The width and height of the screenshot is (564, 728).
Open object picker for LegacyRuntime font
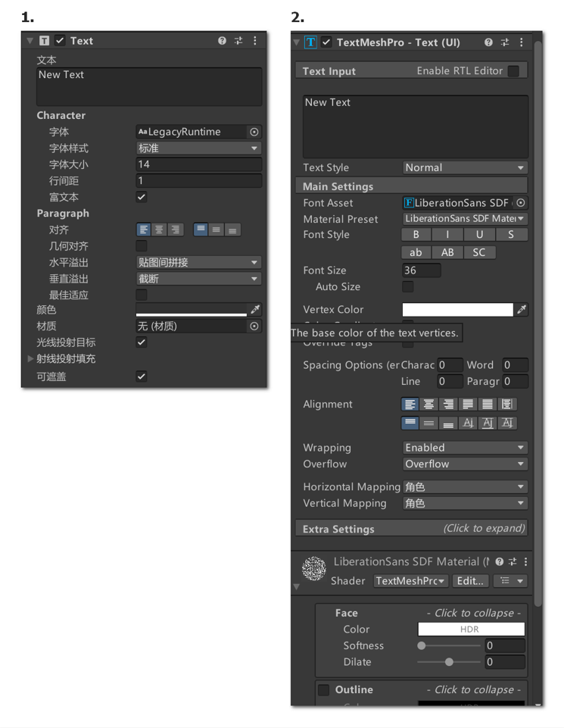254,132
